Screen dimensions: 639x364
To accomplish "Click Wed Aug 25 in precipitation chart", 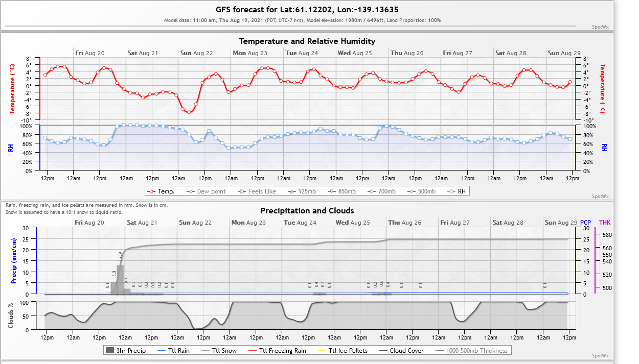I will coord(353,223).
